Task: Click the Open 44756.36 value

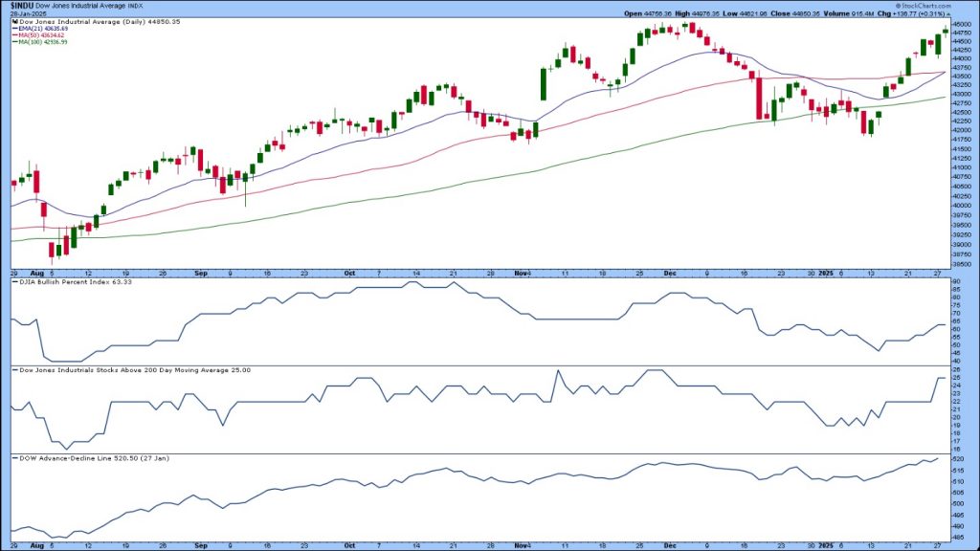Action: [648, 13]
